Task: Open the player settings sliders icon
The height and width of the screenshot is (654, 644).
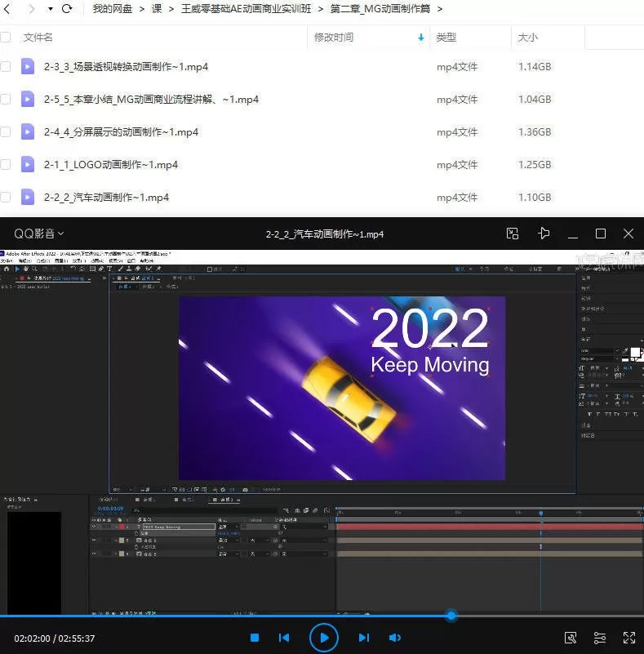Action: pos(600,638)
